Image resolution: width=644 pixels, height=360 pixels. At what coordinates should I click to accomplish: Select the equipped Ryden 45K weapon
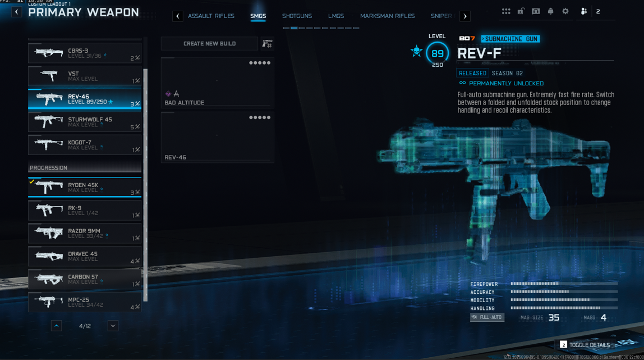[x=85, y=188]
